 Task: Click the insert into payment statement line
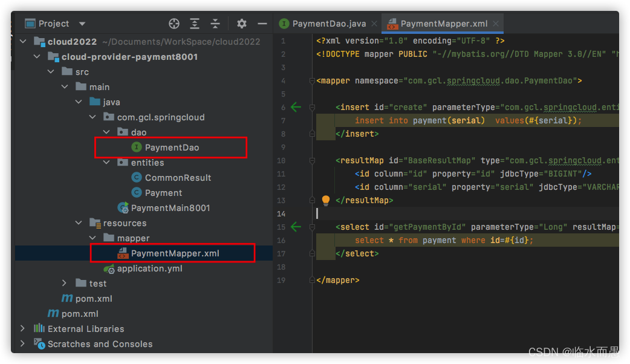(x=468, y=120)
